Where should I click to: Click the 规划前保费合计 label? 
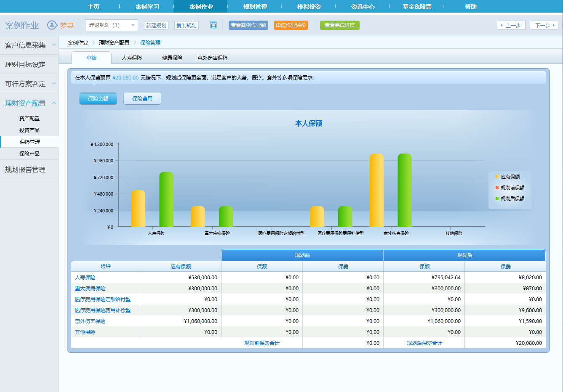tap(262, 343)
